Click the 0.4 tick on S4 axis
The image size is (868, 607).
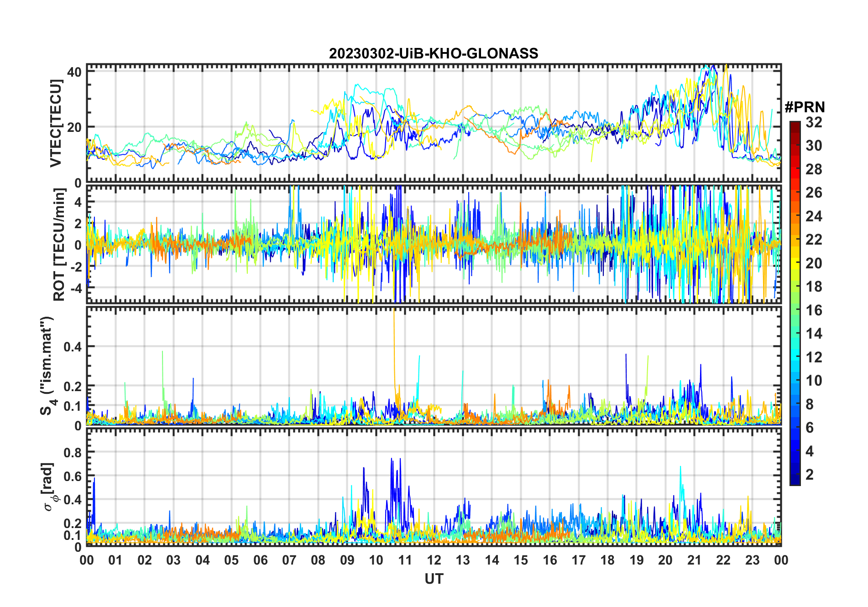[x=73, y=347]
